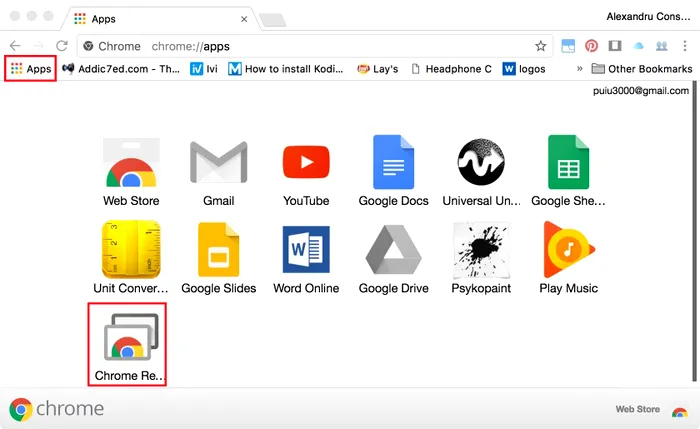
Task: Go back with the back arrow
Action: coord(15,46)
